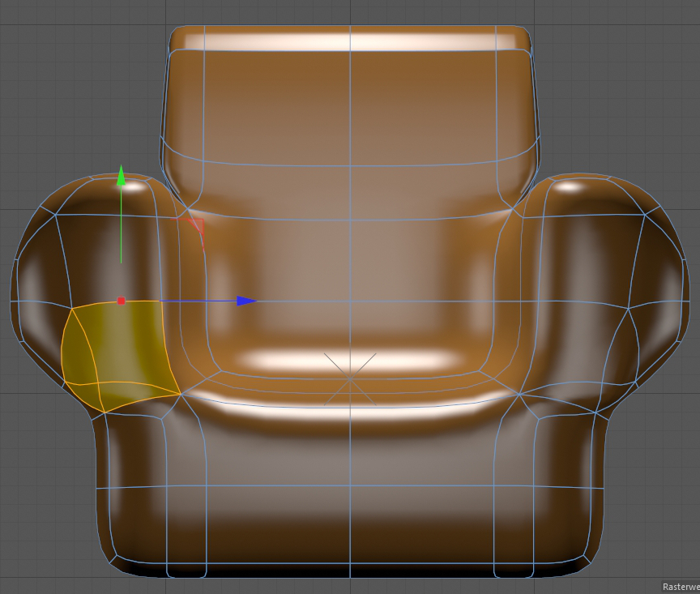Grab the green Y-axis arrow tip
Screen dimensions: 700x594
pos(121,174)
